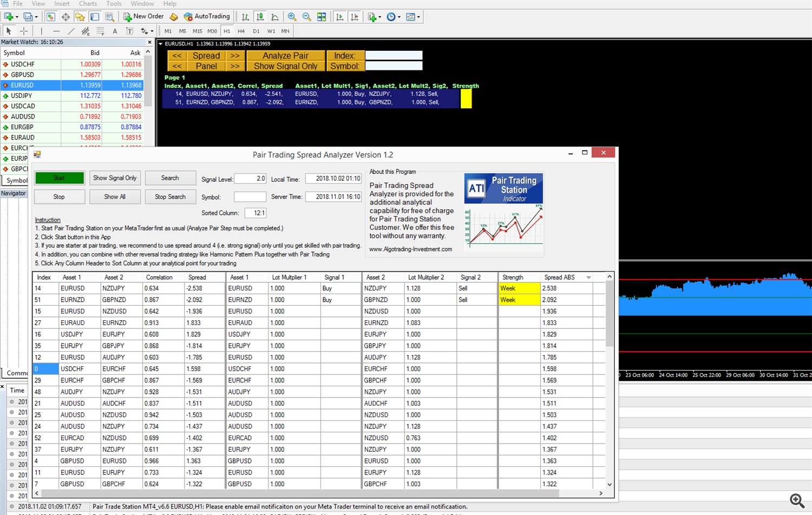Toggle the Data Window crosshair icon
Screen dimensions: 812x515
click(66, 17)
